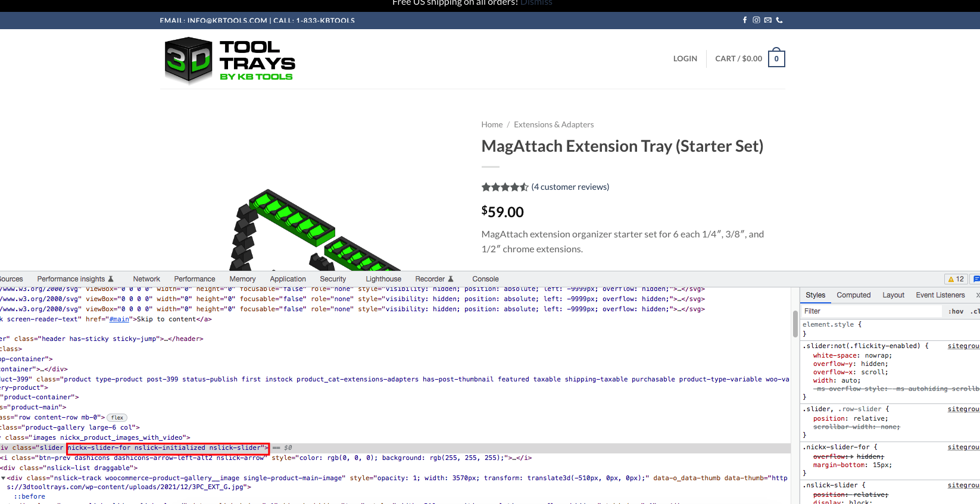Click the styles Filter input field

point(872,311)
